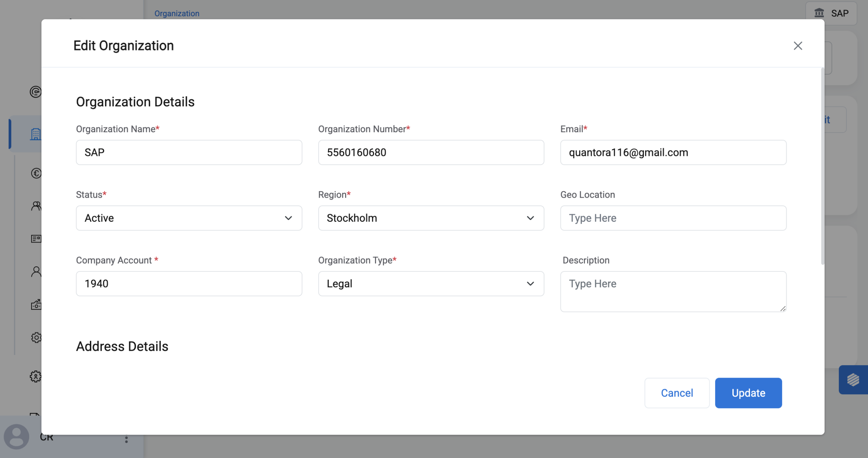Click into the Geo Location field

[673, 218]
